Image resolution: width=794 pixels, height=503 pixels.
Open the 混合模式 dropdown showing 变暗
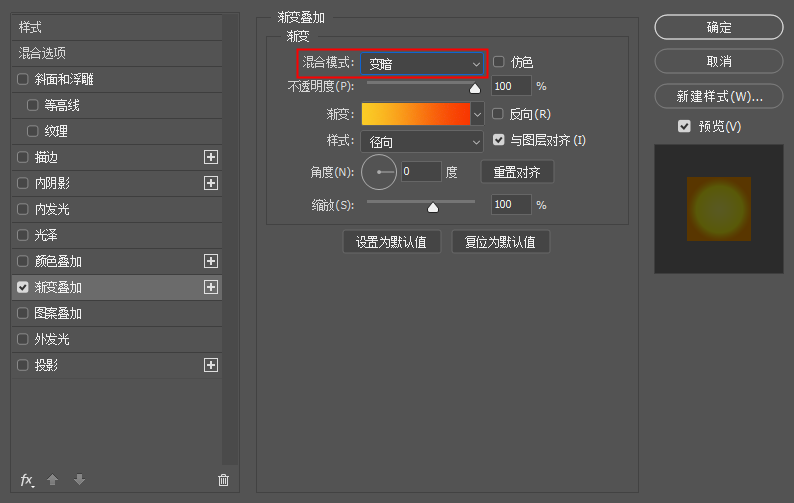click(x=422, y=64)
